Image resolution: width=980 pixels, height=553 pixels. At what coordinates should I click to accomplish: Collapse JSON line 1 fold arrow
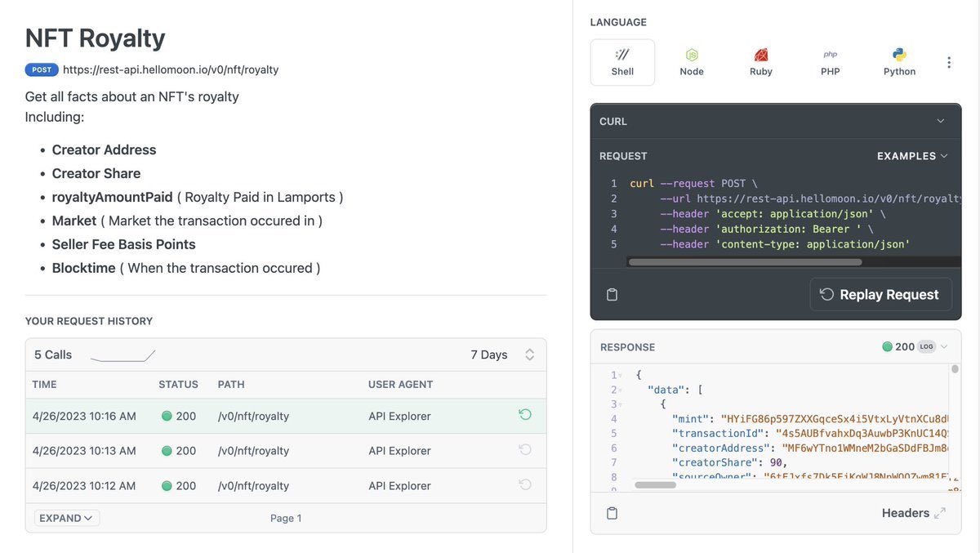click(620, 375)
